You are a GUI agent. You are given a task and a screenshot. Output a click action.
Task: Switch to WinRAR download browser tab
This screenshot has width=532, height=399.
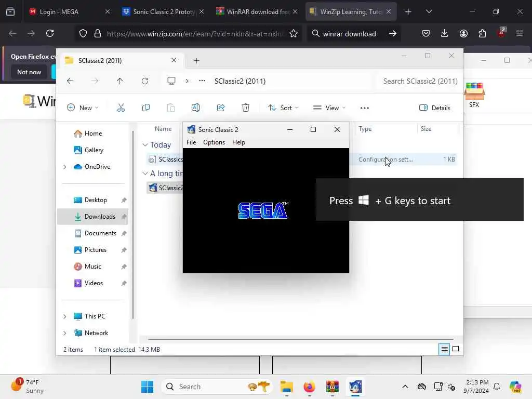click(257, 11)
